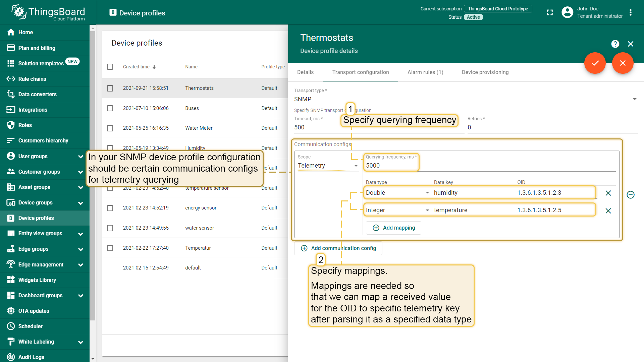Viewport: 644px width, 362px height.
Task: Click Add mapping button
Action: [x=394, y=228]
